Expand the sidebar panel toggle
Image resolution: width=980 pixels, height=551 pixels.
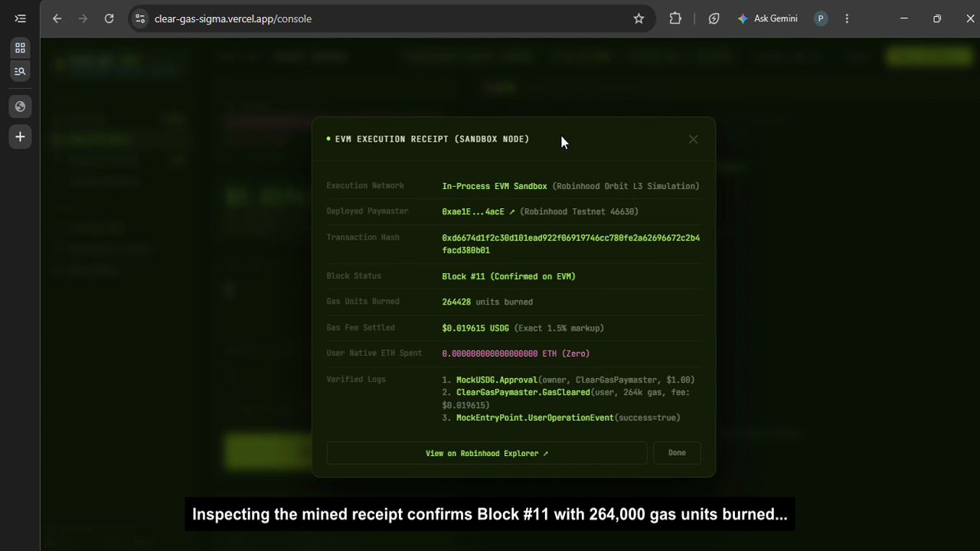(20, 18)
